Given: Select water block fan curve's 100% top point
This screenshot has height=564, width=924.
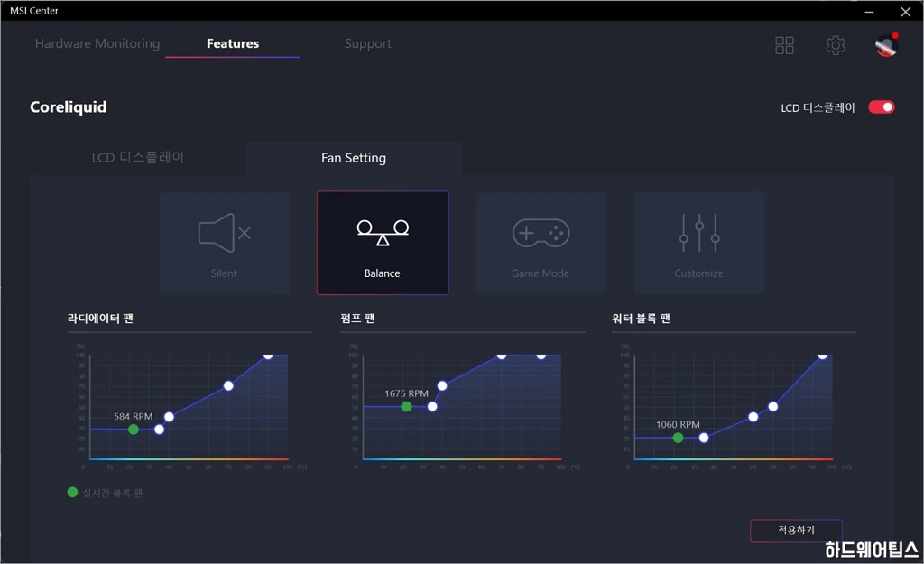Looking at the screenshot, I should [823, 355].
